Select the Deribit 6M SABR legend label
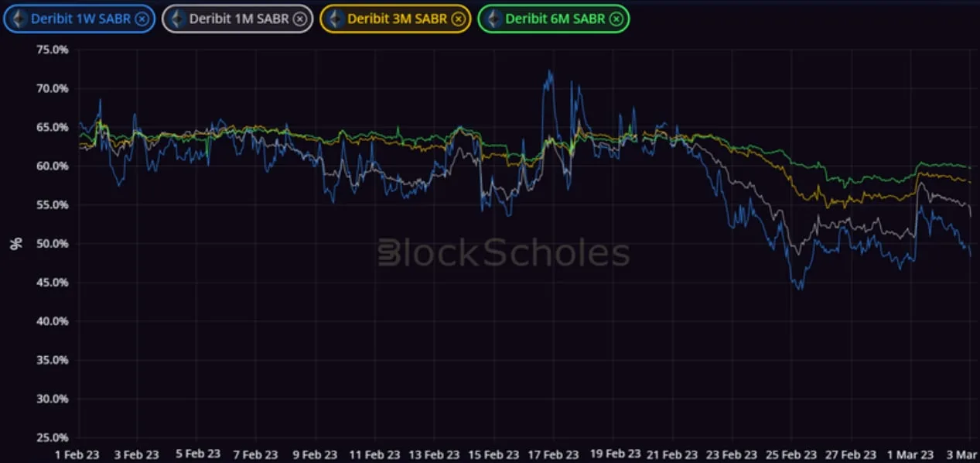Viewport: 980px width, 463px height. point(555,19)
